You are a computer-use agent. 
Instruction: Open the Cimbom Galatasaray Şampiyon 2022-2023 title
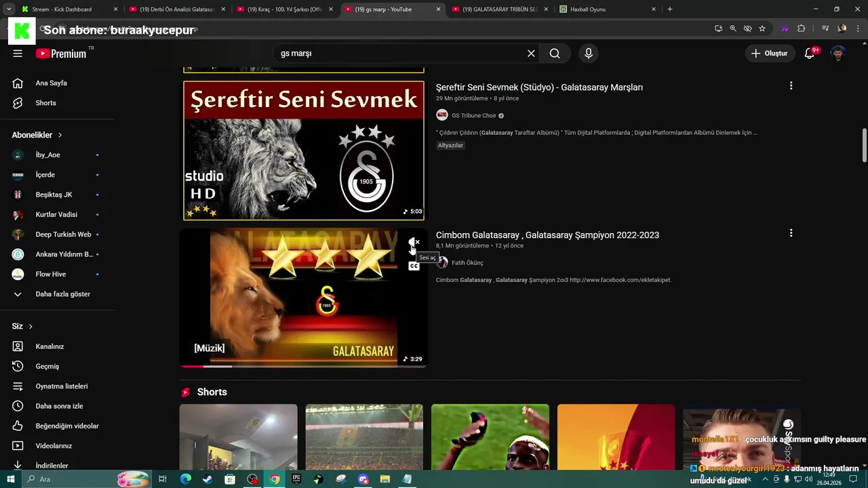547,235
